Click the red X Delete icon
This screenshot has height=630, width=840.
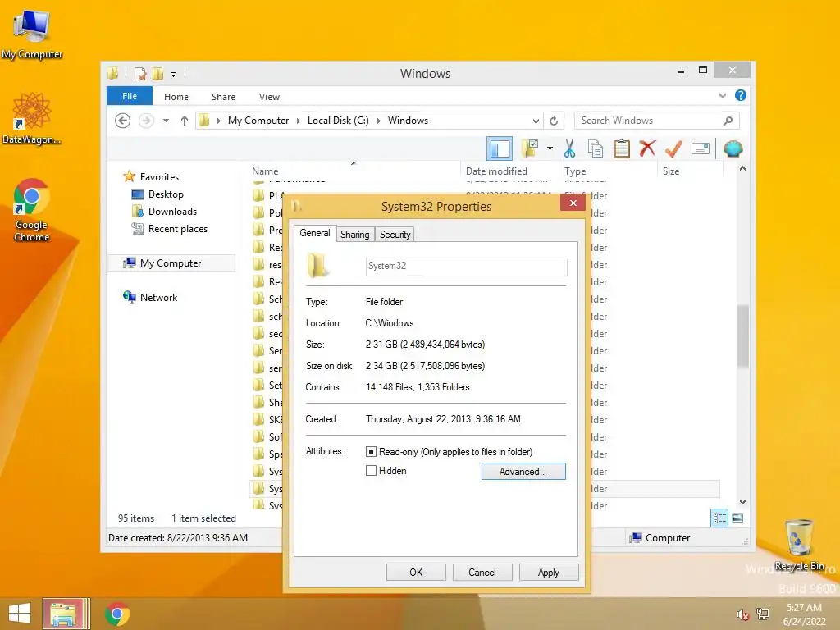(x=647, y=148)
